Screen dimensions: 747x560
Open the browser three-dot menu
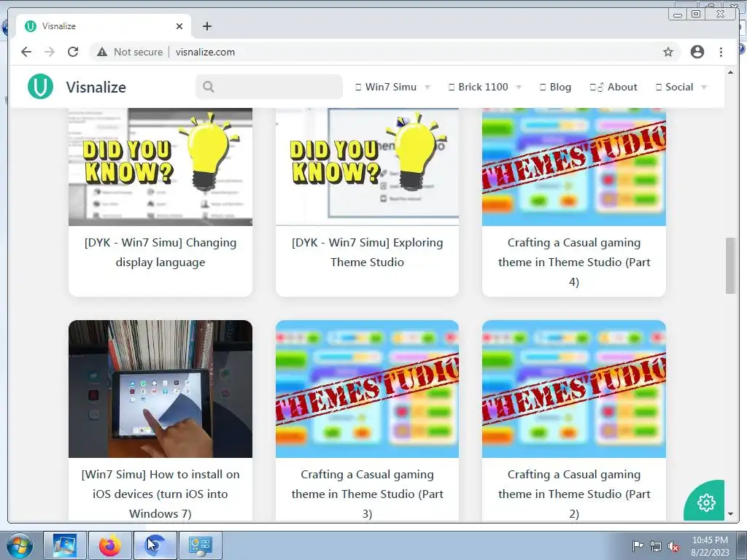(721, 52)
